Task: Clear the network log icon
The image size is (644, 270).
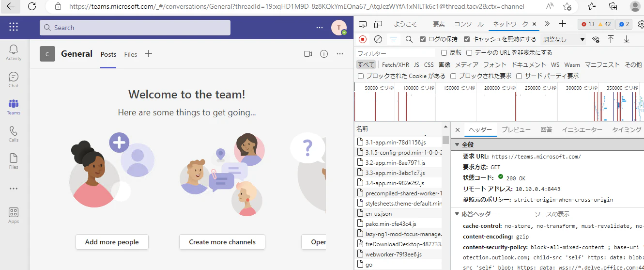Action: (378, 39)
